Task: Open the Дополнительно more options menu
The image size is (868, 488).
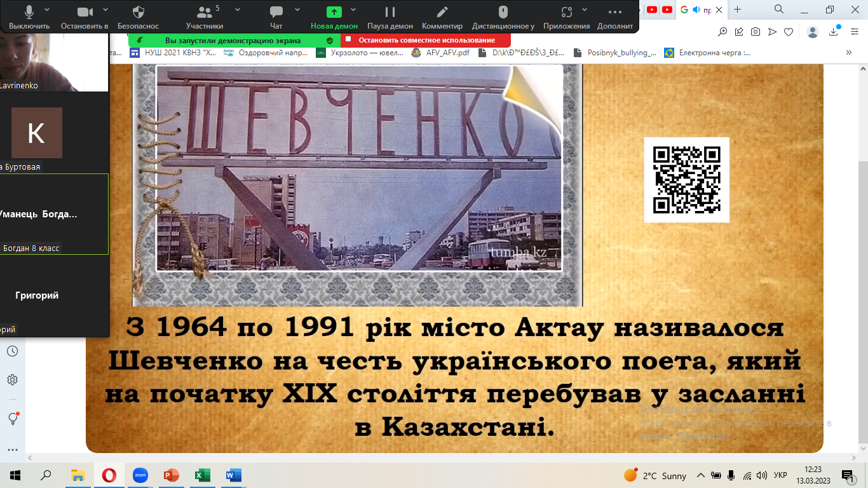Action: click(x=615, y=17)
